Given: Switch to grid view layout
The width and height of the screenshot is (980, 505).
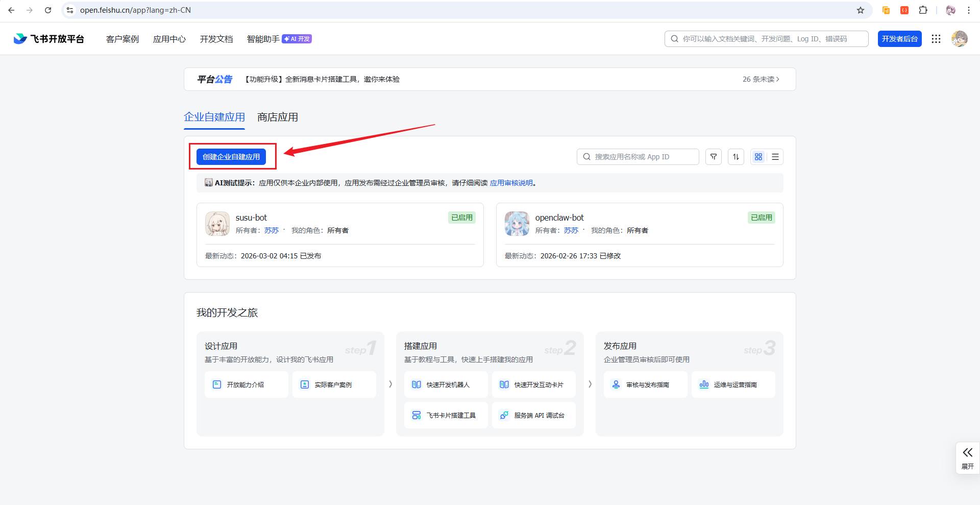Looking at the screenshot, I should coord(758,157).
